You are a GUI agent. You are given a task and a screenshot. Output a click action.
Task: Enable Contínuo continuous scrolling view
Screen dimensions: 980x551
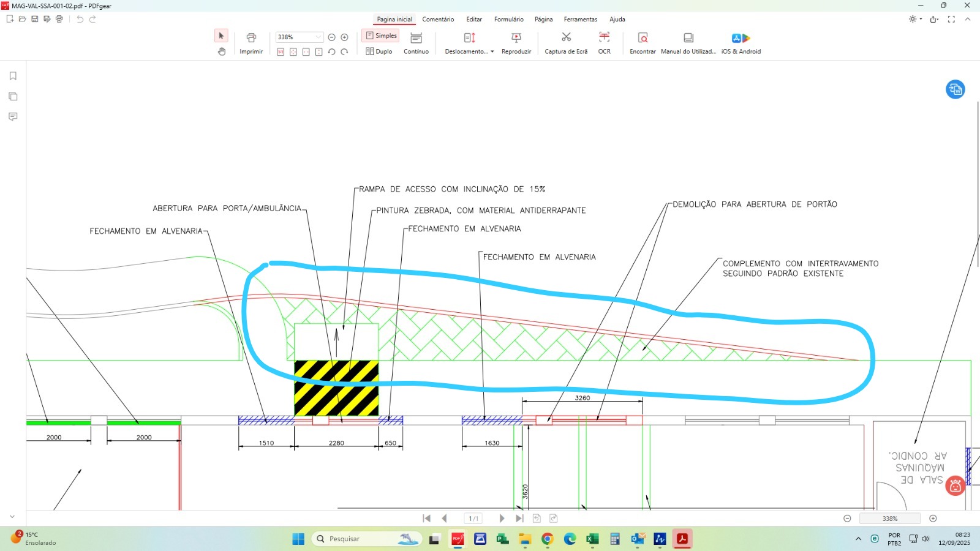point(416,38)
